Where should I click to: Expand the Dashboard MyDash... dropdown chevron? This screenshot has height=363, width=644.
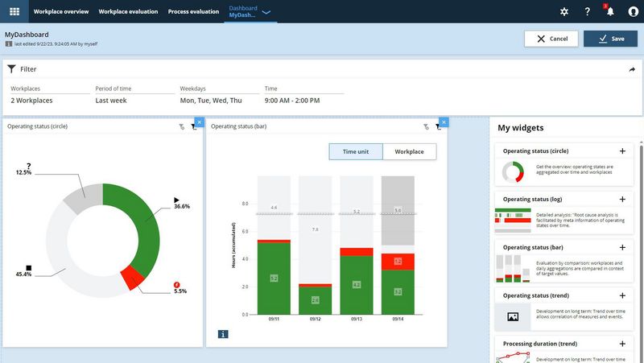pyautogui.click(x=266, y=12)
